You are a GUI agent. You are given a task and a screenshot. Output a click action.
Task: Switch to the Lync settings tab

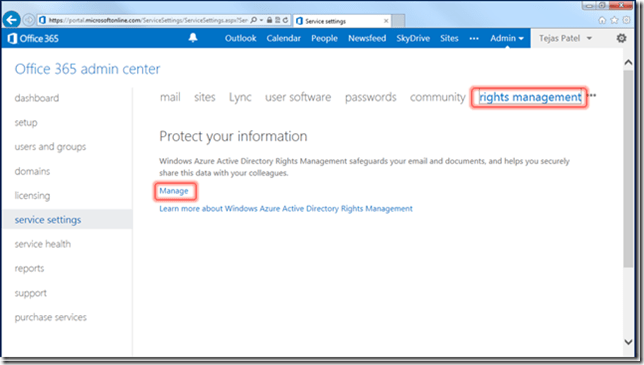240,97
